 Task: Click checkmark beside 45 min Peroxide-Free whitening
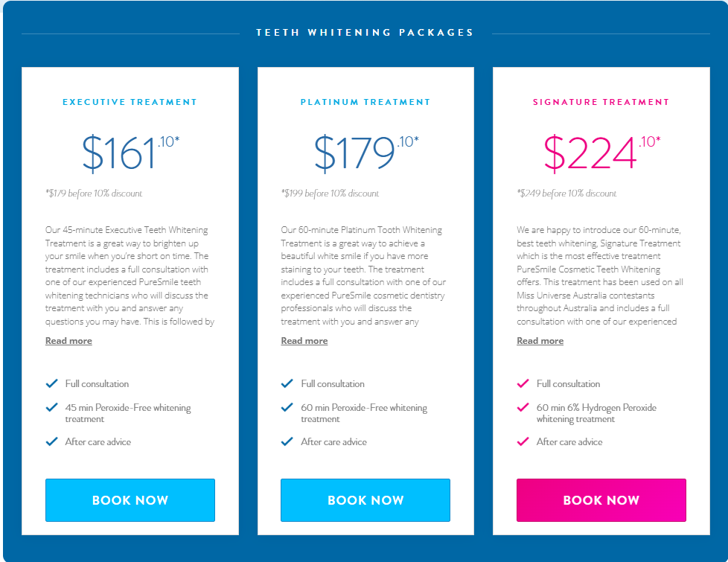[x=51, y=408]
